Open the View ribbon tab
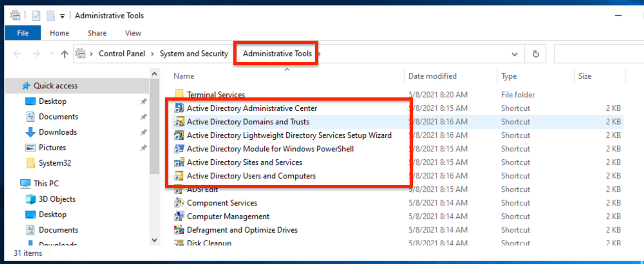This screenshot has width=644, height=264. pyautogui.click(x=133, y=33)
